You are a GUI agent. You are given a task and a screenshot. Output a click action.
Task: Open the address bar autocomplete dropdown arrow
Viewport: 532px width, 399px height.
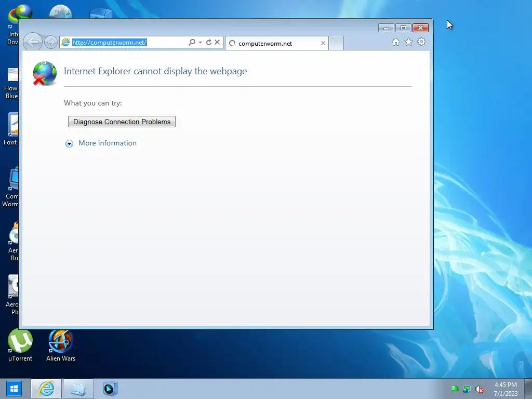coord(200,42)
